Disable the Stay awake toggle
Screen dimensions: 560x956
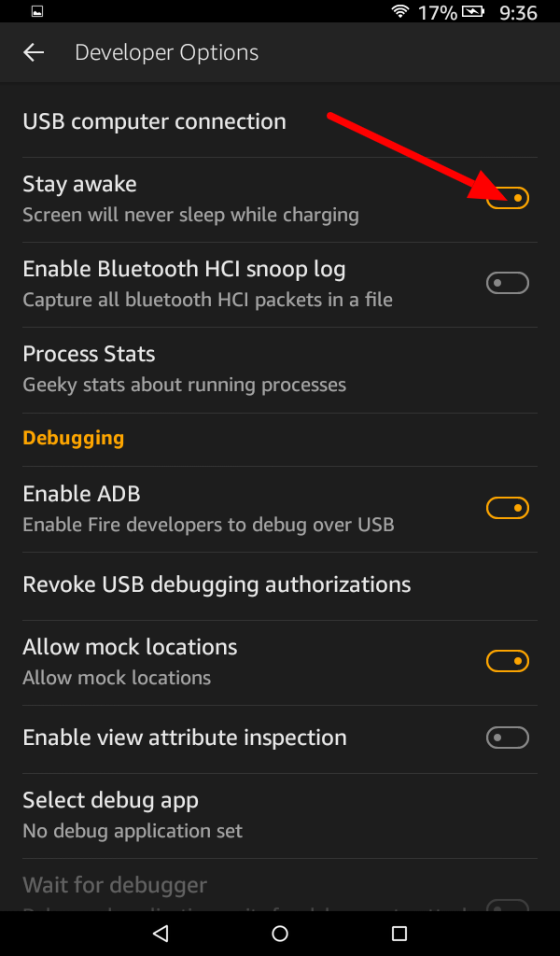(508, 198)
